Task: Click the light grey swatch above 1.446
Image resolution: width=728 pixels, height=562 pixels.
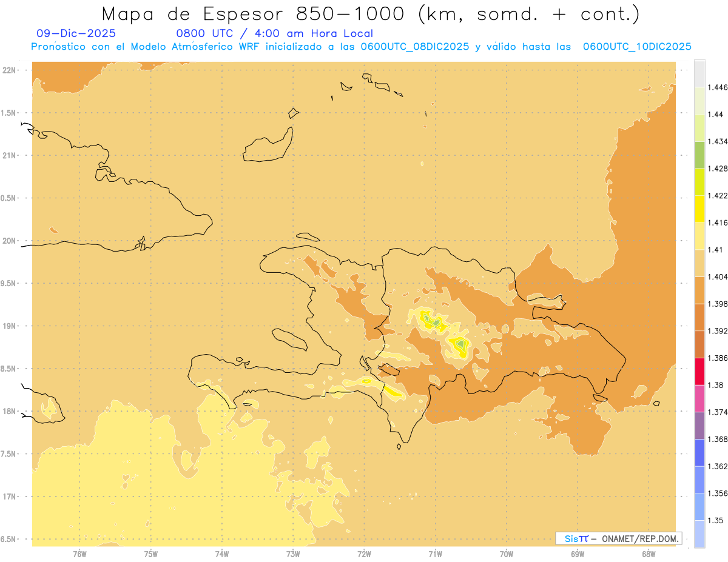Action: [x=699, y=73]
